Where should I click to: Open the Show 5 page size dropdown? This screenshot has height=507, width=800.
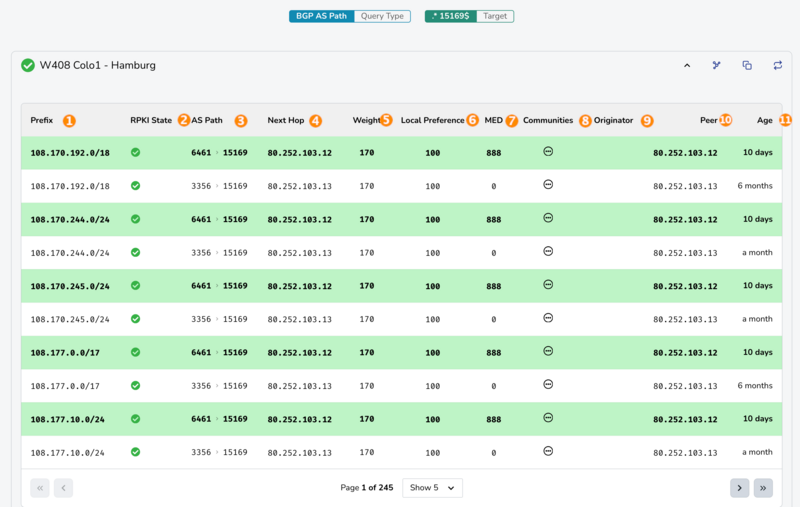[432, 488]
